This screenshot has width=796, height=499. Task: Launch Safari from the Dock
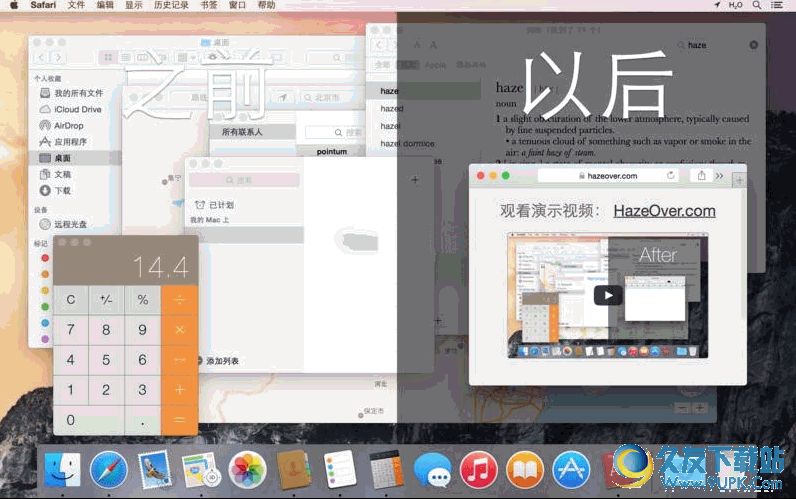(x=108, y=470)
